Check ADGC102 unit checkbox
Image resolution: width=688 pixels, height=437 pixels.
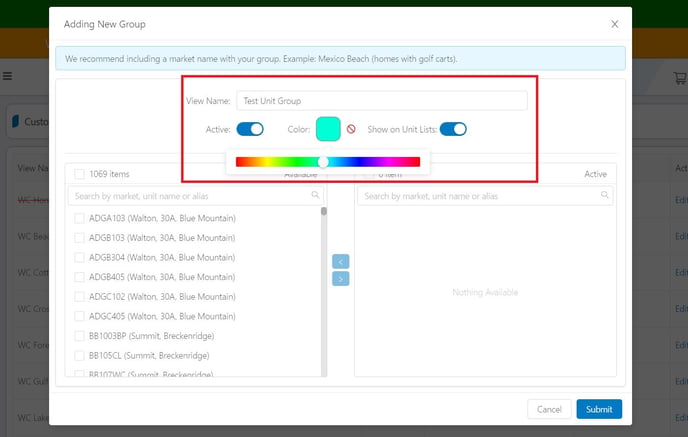click(x=79, y=297)
